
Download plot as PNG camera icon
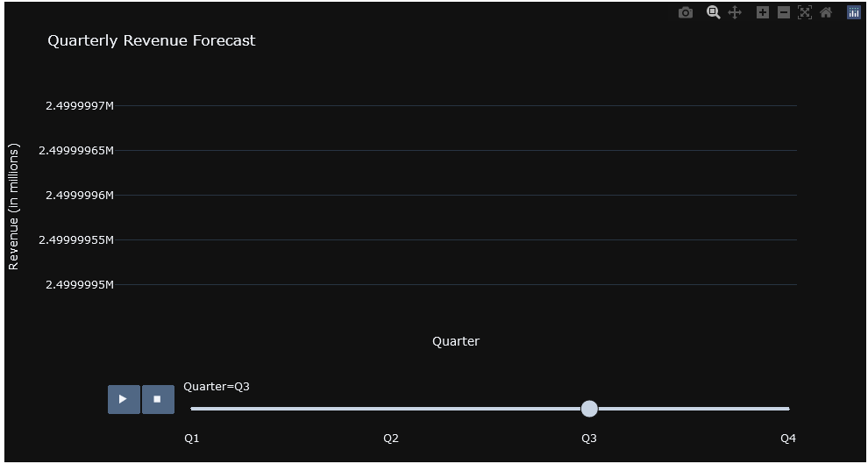pos(686,13)
